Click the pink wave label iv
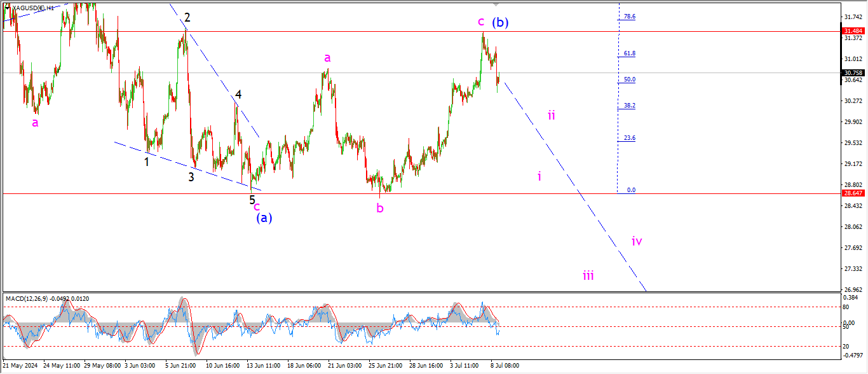This screenshot has width=868, height=374. [637, 241]
